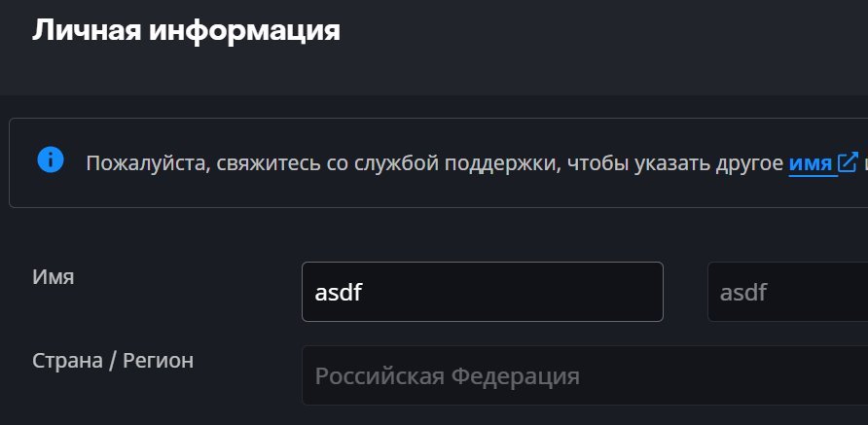This screenshot has width=868, height=425.
Task: Click the external link icon after "имя"
Action: click(848, 162)
